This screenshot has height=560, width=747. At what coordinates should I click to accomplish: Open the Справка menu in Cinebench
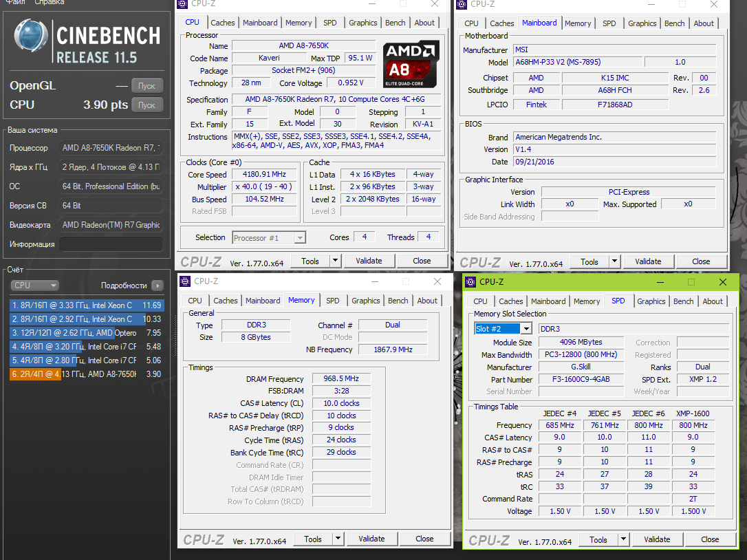49,2
